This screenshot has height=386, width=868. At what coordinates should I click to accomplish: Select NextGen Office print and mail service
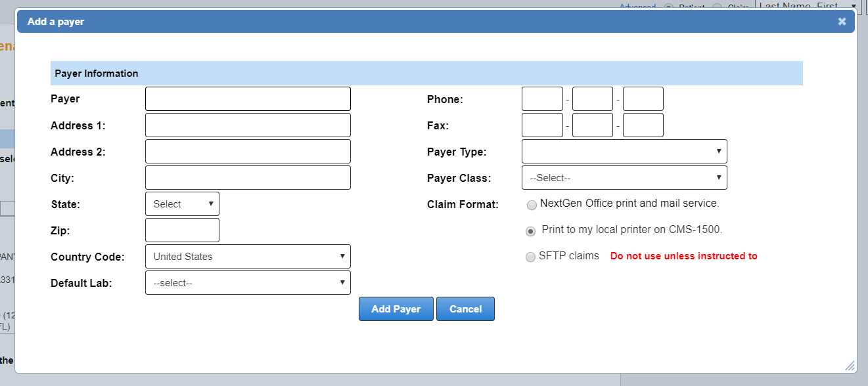[x=532, y=205]
